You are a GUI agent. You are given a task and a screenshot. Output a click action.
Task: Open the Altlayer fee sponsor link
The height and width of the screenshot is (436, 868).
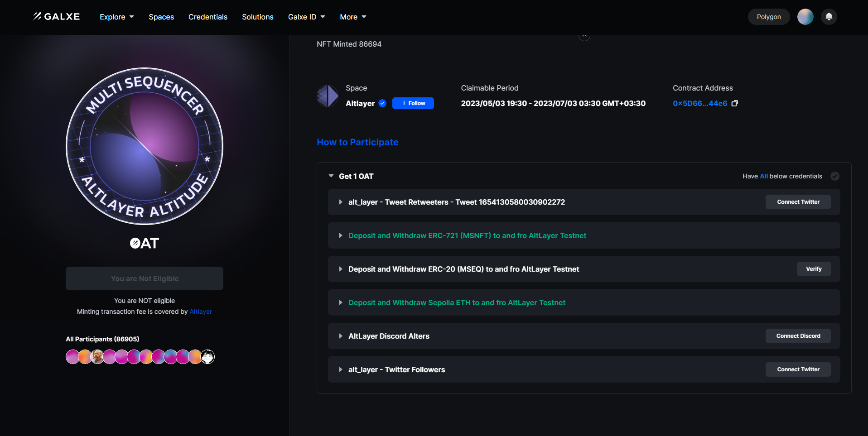point(201,311)
